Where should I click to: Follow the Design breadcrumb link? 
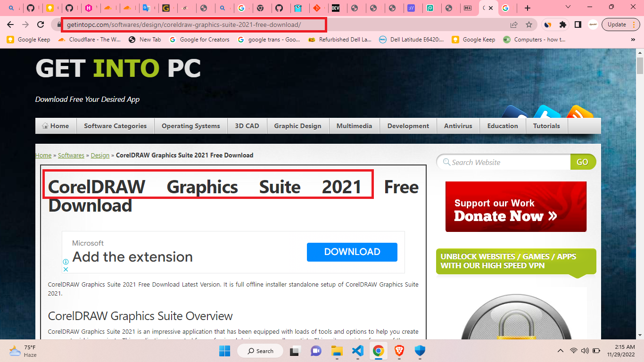pos(100,155)
